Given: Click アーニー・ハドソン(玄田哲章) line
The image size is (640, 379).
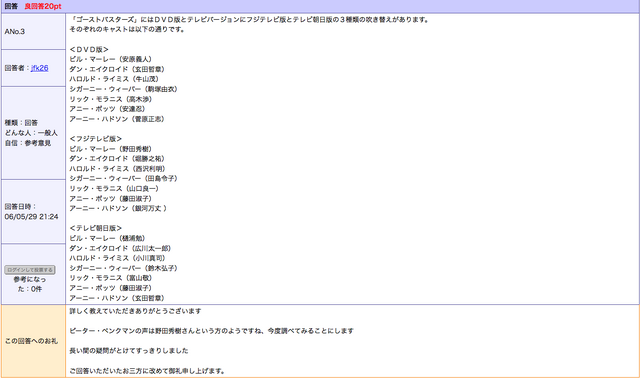Looking at the screenshot, I should pyautogui.click(x=117, y=298).
